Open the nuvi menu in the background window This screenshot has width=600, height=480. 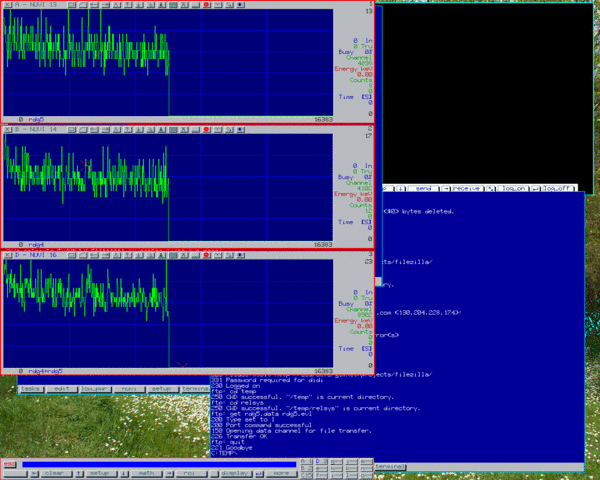[129, 389]
